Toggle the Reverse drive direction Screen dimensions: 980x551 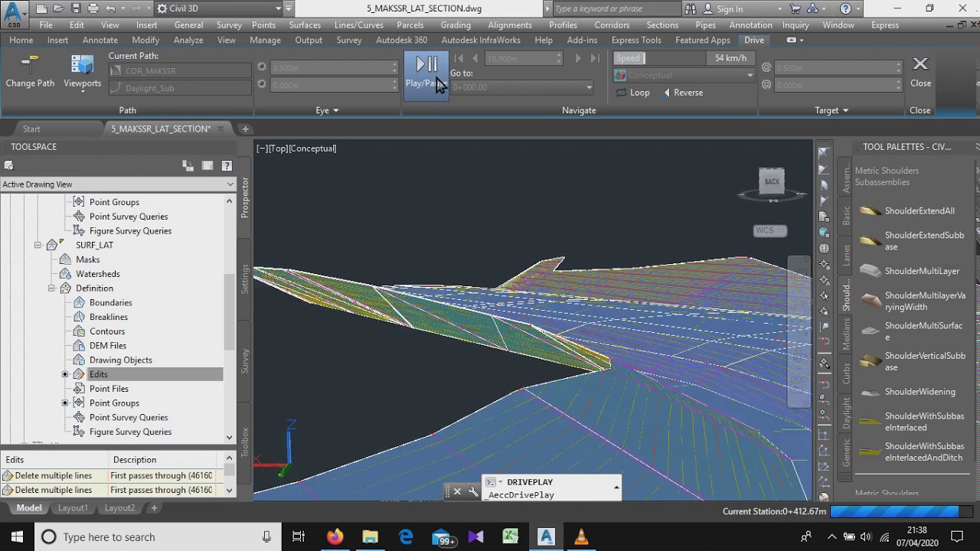click(x=683, y=93)
